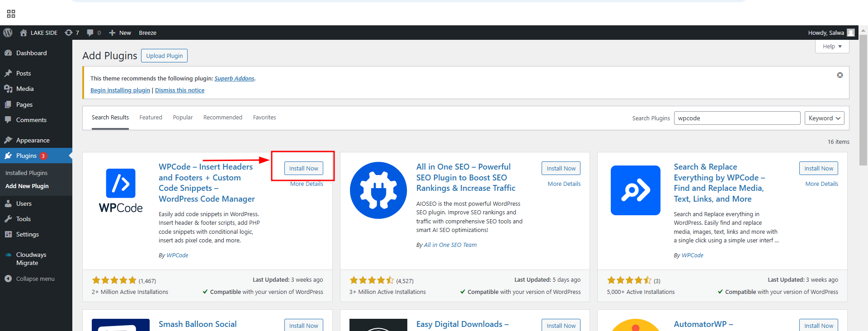Switch to the Favorites tab
868x331 pixels.
coord(264,118)
